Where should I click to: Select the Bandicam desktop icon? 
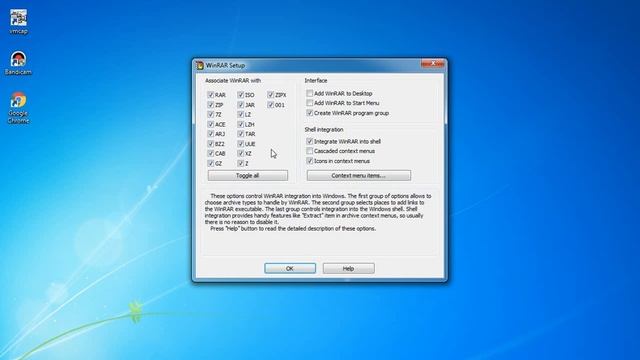pos(18,63)
